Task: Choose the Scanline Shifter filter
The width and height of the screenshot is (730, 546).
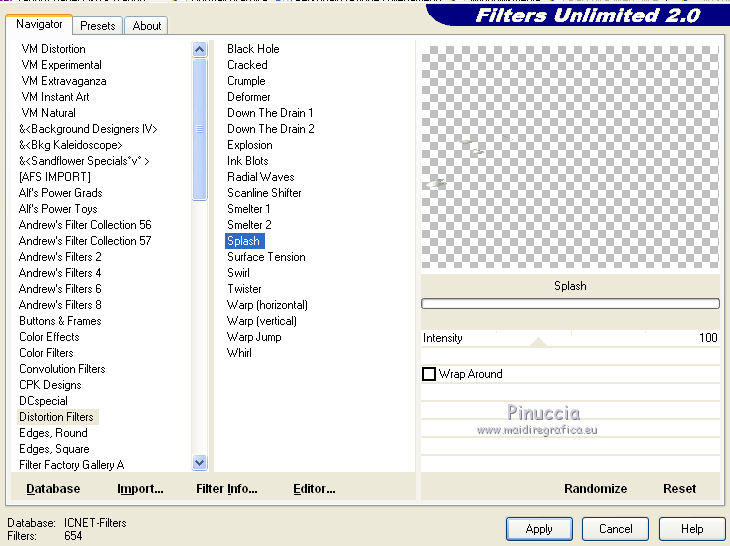Action: [264, 193]
